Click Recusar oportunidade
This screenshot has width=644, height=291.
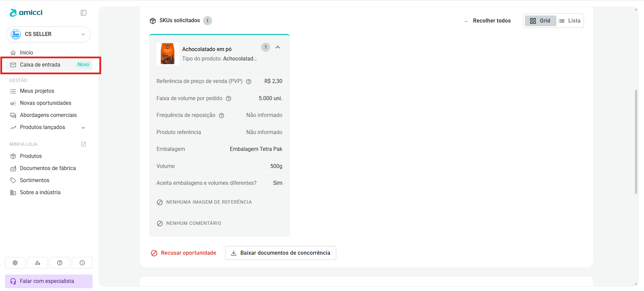(183, 253)
